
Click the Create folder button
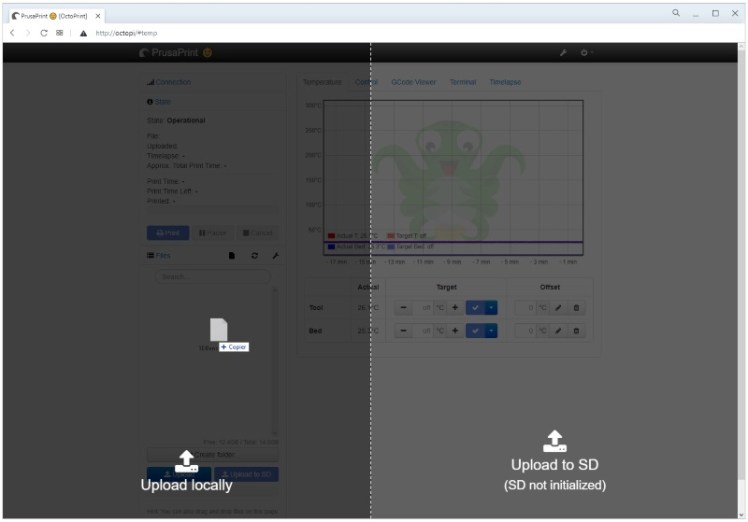(212, 454)
